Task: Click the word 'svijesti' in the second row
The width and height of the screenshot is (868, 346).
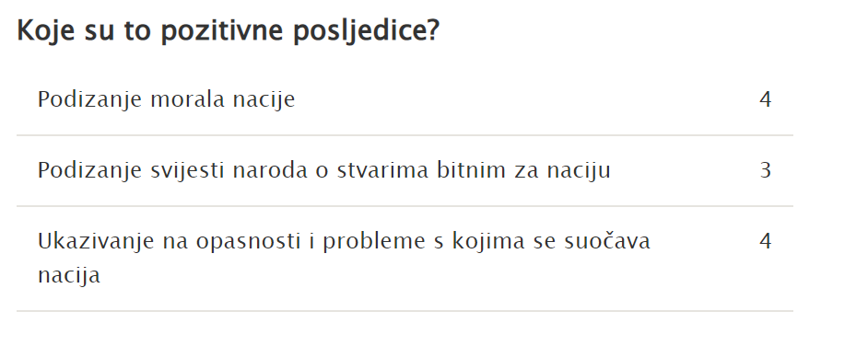Action: [188, 171]
